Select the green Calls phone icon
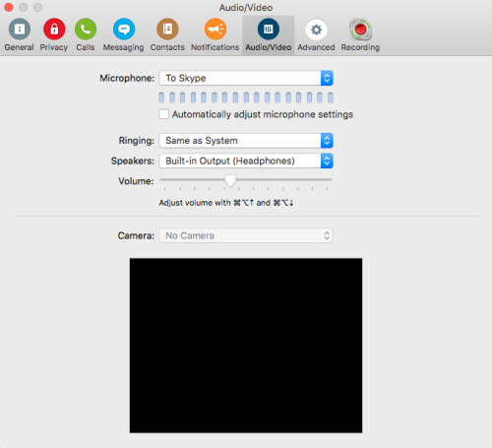 (86, 30)
